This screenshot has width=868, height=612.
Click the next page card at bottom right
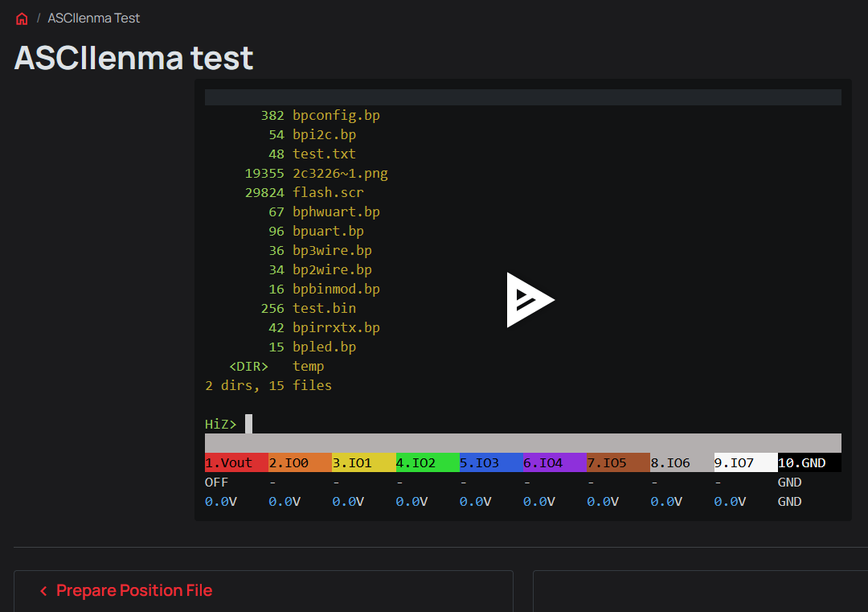point(700,591)
